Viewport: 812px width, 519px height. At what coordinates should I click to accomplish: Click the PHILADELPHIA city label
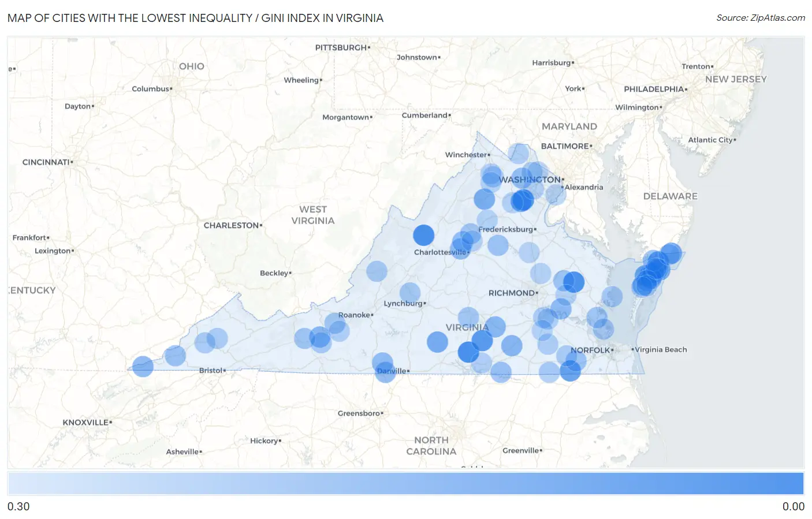coord(654,89)
